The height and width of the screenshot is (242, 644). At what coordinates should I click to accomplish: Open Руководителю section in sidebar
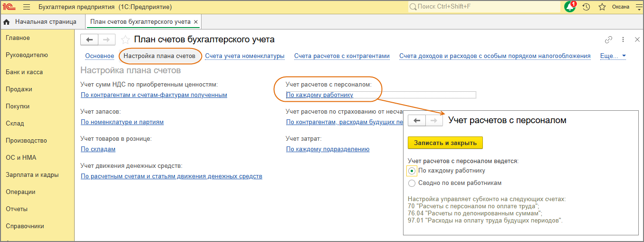(x=27, y=55)
